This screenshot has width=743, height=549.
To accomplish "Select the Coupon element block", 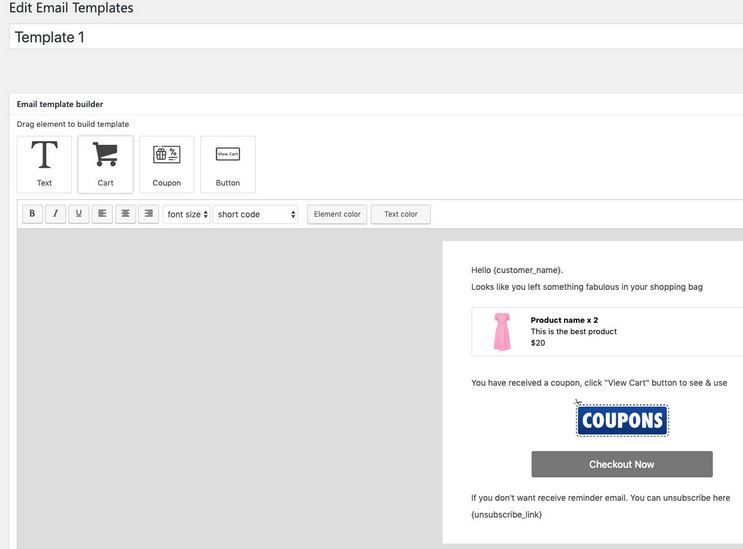I will (x=166, y=164).
